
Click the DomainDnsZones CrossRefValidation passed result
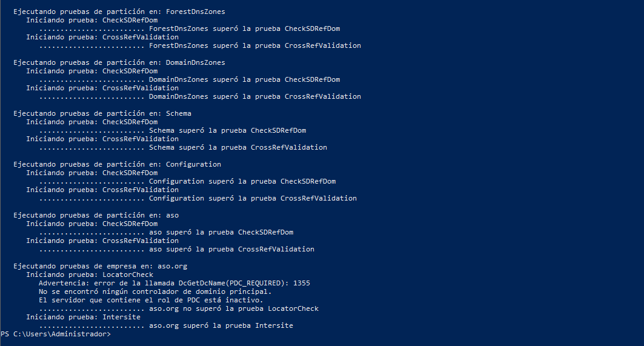click(x=254, y=96)
